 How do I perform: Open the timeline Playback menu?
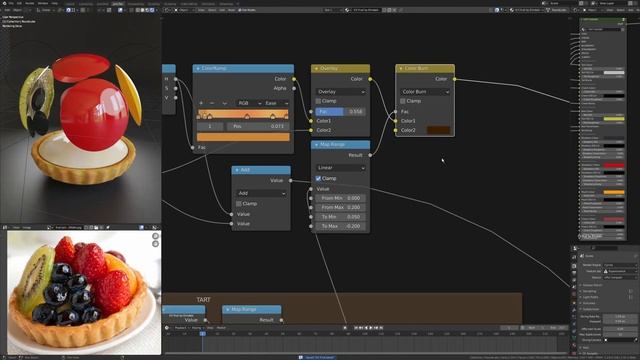(181, 328)
